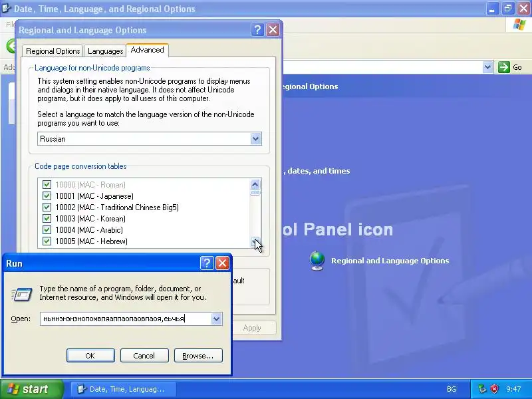
Task: Click the Go button label
Action: pos(517,67)
